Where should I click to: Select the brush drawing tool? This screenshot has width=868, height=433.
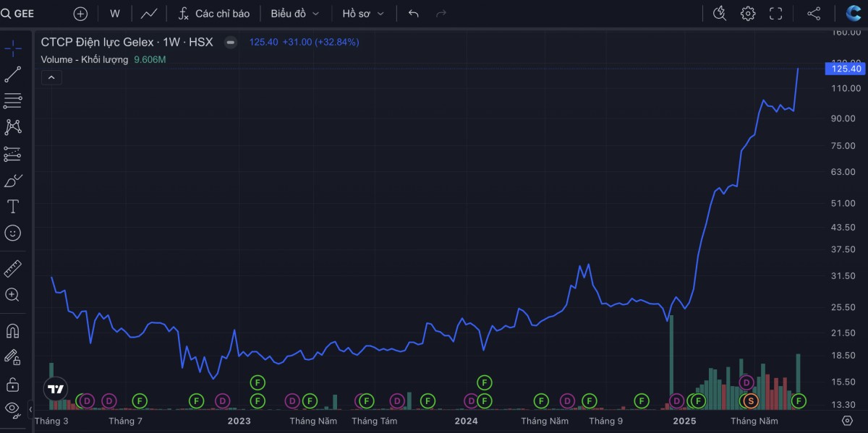[x=12, y=180]
